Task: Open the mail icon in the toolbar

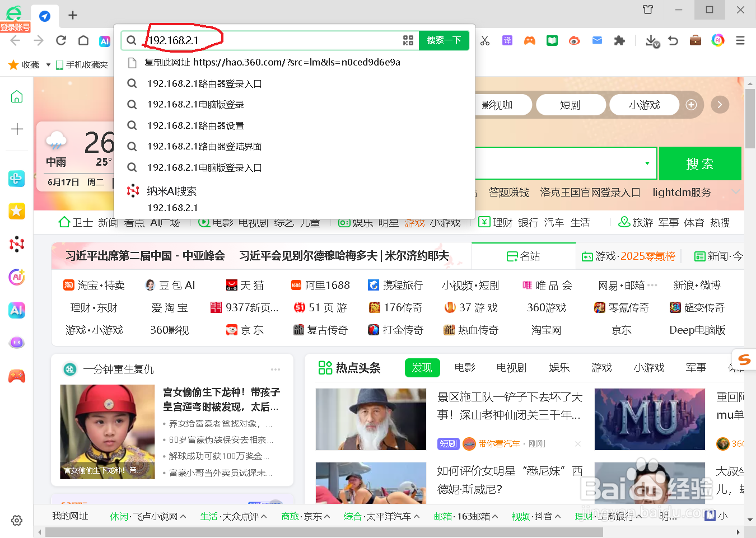Action: 597,40
